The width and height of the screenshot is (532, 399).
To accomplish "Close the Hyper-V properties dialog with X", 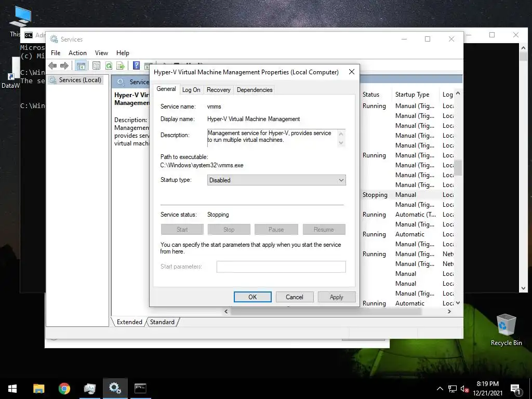I will click(x=352, y=72).
